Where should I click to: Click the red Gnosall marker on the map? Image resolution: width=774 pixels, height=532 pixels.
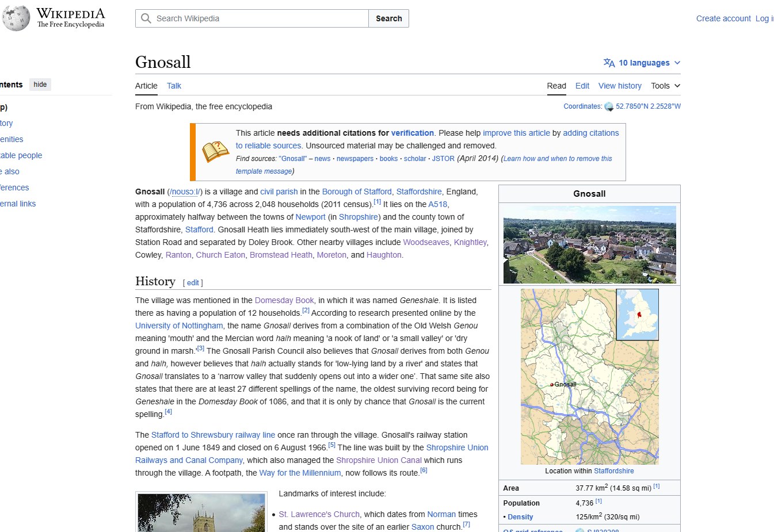pyautogui.click(x=553, y=384)
